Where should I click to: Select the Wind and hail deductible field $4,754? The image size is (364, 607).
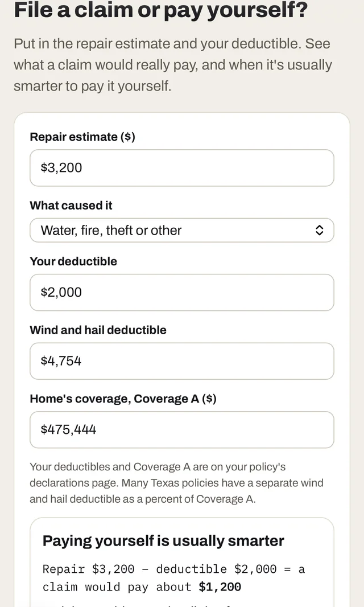coord(182,361)
